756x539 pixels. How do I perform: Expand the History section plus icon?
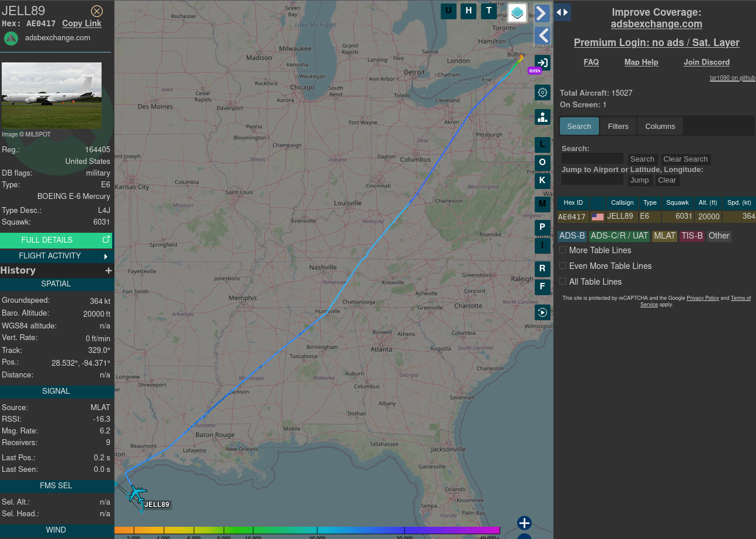tap(108, 271)
